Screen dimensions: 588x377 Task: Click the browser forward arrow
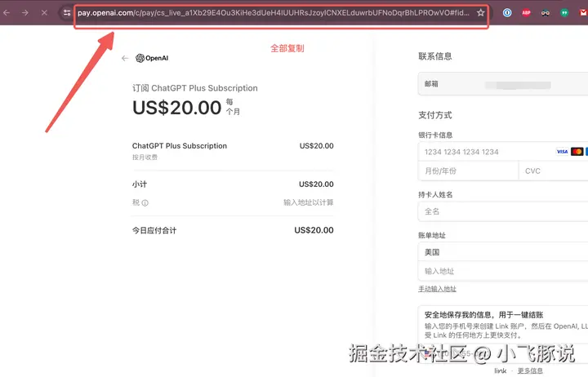25,13
